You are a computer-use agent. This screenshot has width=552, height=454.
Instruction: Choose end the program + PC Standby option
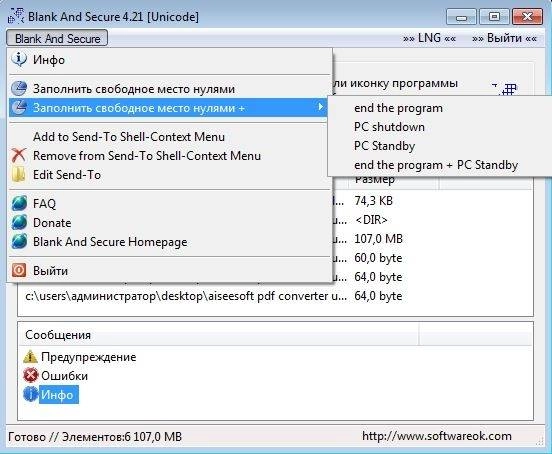coord(440,165)
